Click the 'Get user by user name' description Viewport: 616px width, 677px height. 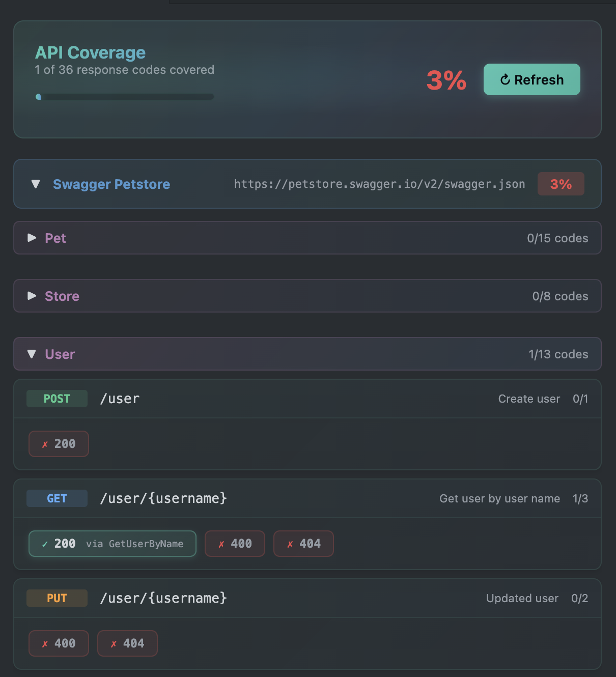[499, 498]
